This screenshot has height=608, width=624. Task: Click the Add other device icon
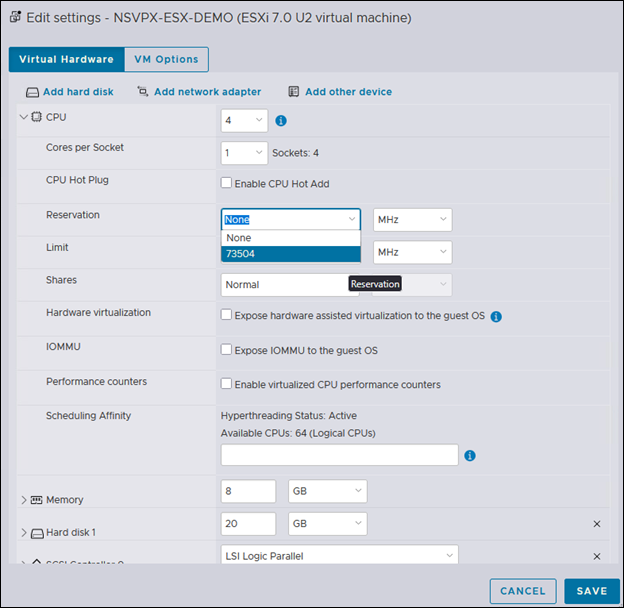tap(294, 92)
